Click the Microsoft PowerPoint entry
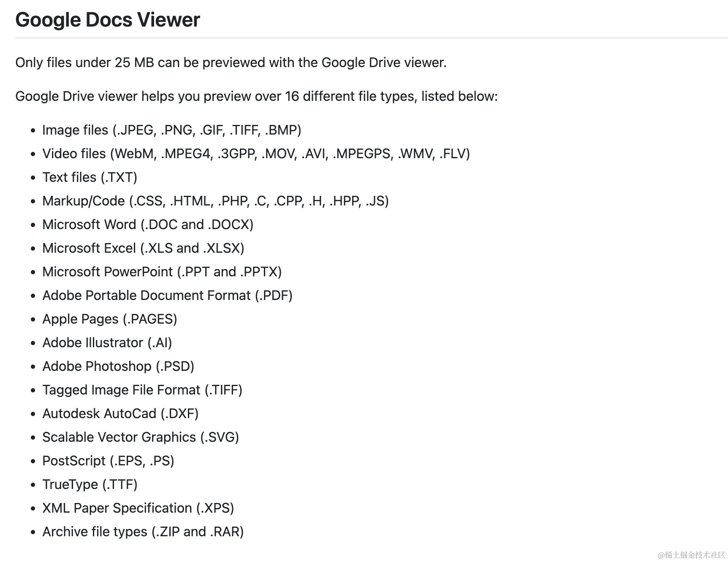Screen dimensions: 728x562 (162, 272)
